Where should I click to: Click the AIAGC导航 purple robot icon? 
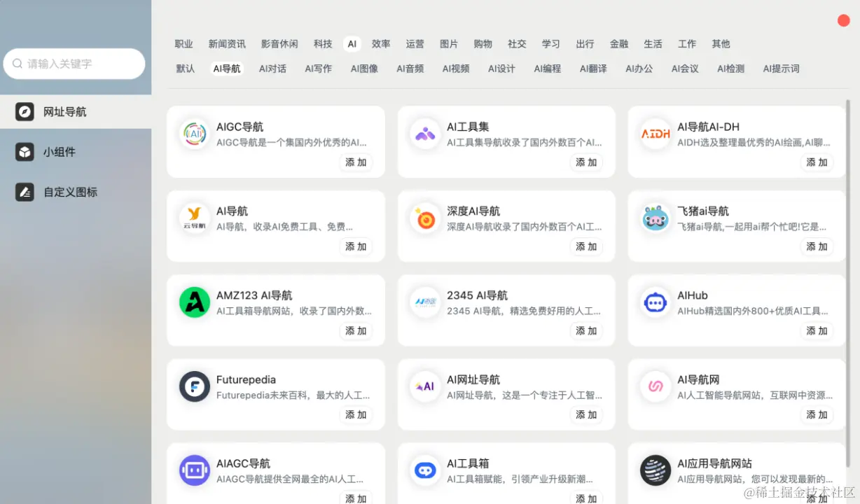tap(195, 470)
